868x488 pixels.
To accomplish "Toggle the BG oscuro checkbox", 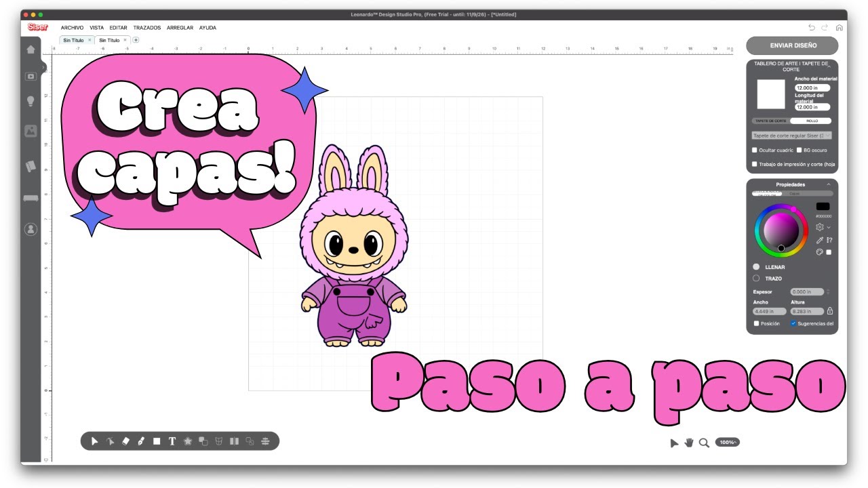I will 799,150.
